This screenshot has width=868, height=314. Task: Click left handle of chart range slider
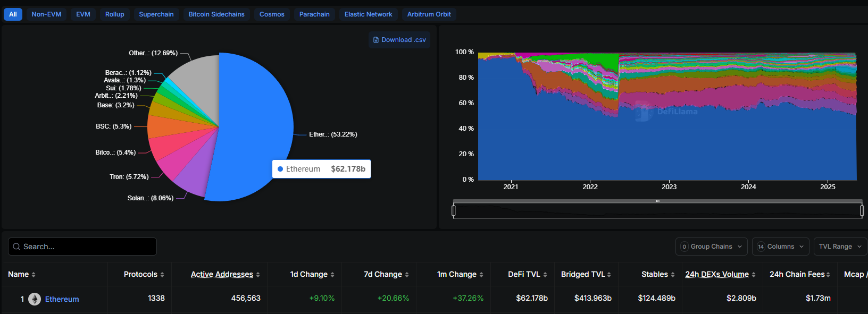[x=454, y=211]
